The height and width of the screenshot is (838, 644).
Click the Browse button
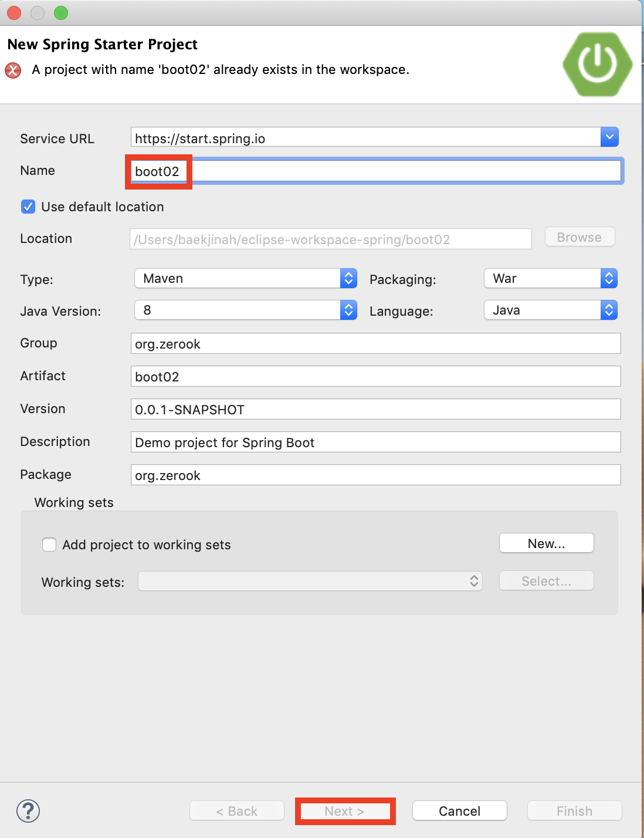coord(579,237)
